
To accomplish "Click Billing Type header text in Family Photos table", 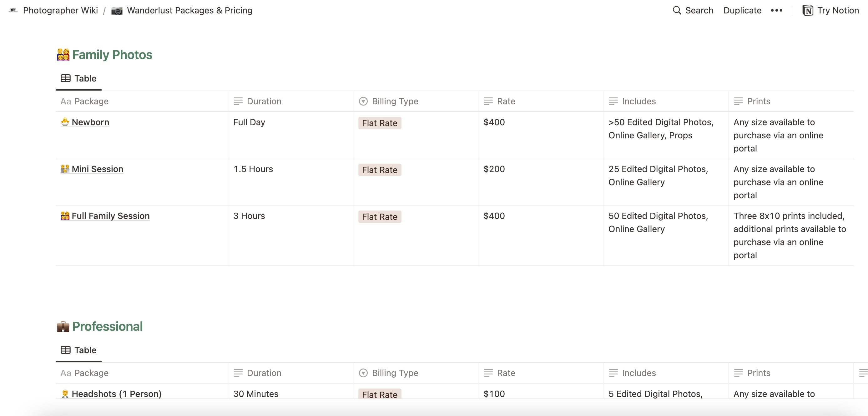I will click(x=395, y=101).
